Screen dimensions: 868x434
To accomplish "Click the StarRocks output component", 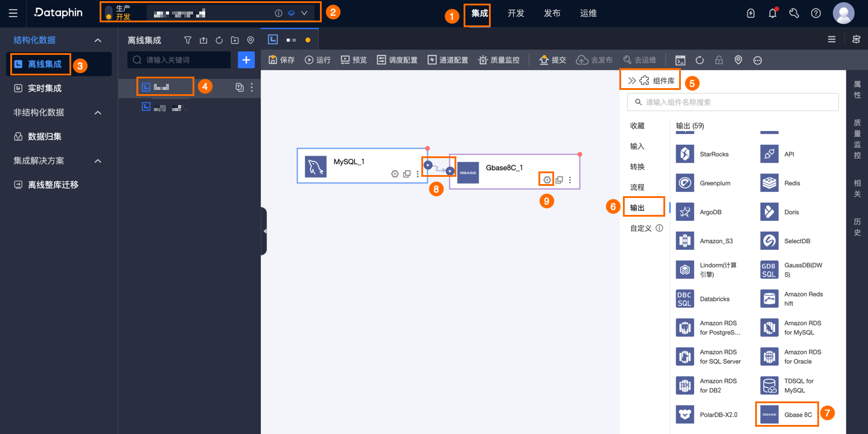I will (703, 154).
